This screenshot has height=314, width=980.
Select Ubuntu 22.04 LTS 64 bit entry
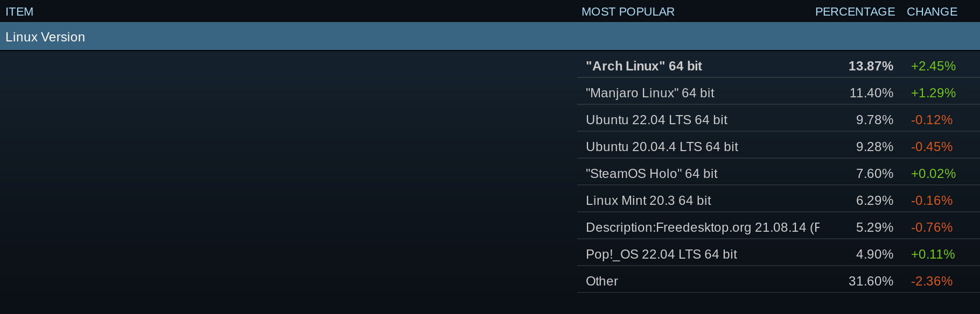click(656, 120)
